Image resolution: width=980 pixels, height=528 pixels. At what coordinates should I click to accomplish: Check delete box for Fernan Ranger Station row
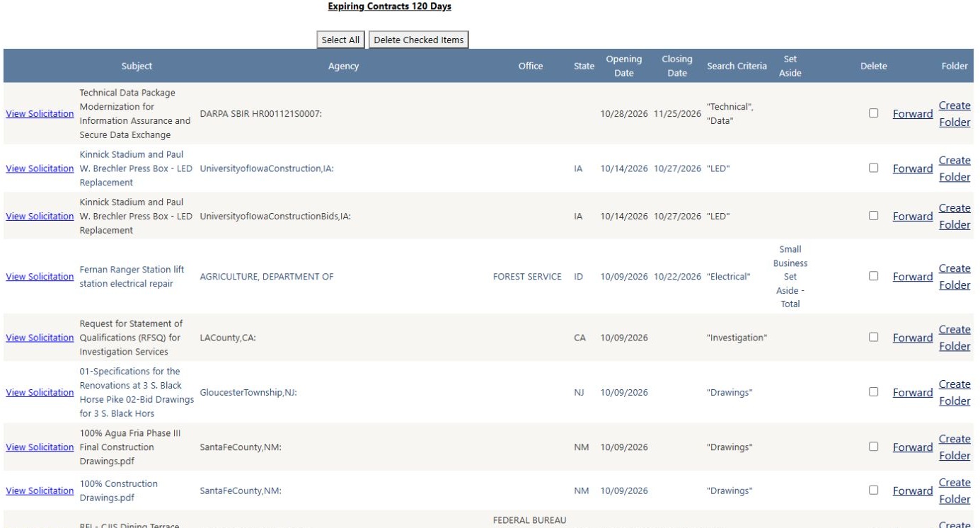coord(873,276)
